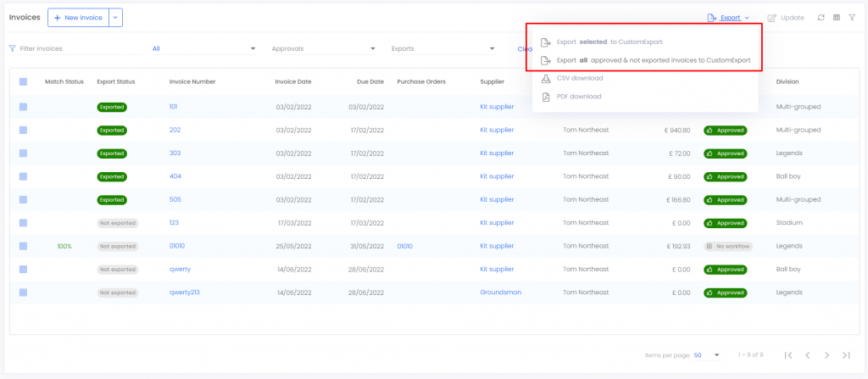868x379 pixels.
Task: Go to the previous page arrow
Action: pos(808,355)
